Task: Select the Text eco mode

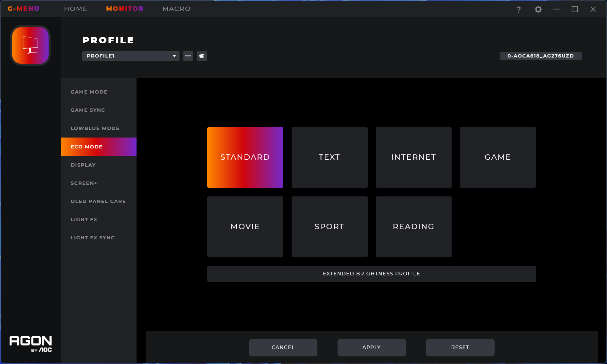Action: [329, 157]
